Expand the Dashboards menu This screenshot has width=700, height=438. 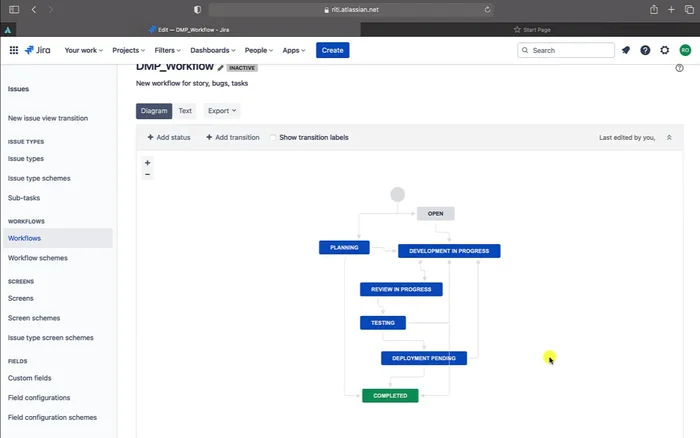[x=212, y=50]
